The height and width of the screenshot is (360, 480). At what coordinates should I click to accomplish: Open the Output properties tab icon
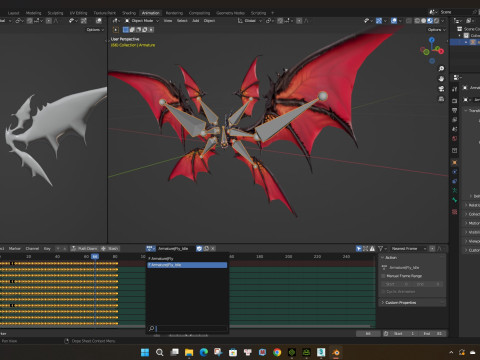455,110
